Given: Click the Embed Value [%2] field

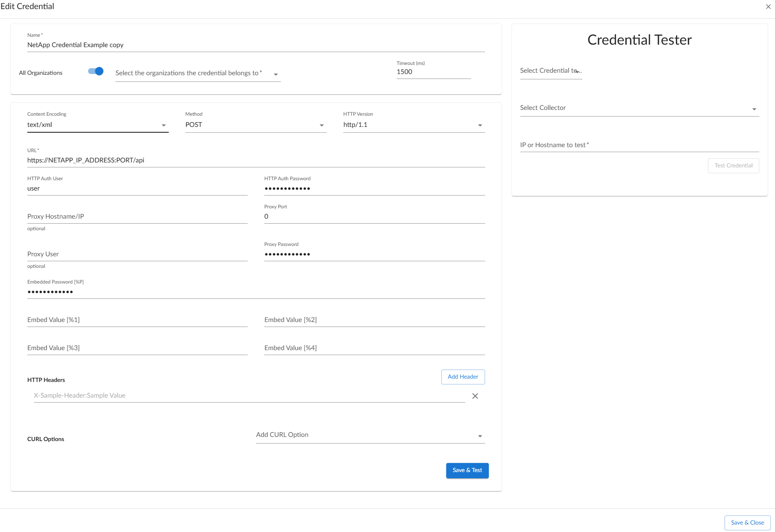Looking at the screenshot, I should [x=374, y=320].
